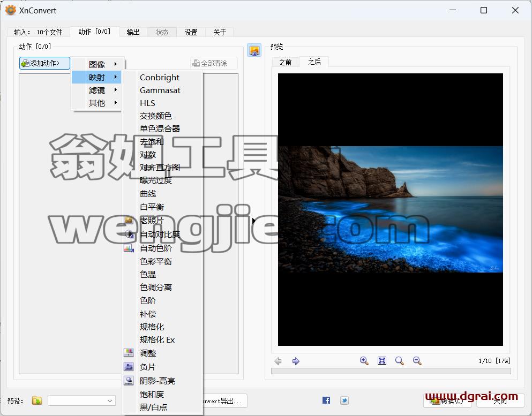Click the 自动对比度 icon in menu
This screenshot has width=532, height=416.
[x=129, y=234]
